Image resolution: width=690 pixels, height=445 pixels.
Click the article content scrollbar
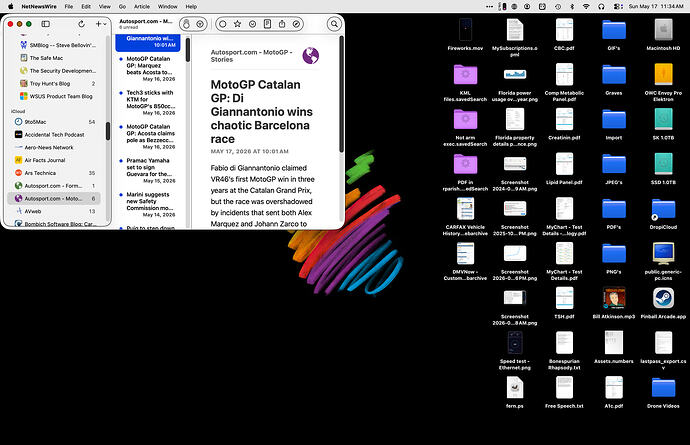[341, 95]
